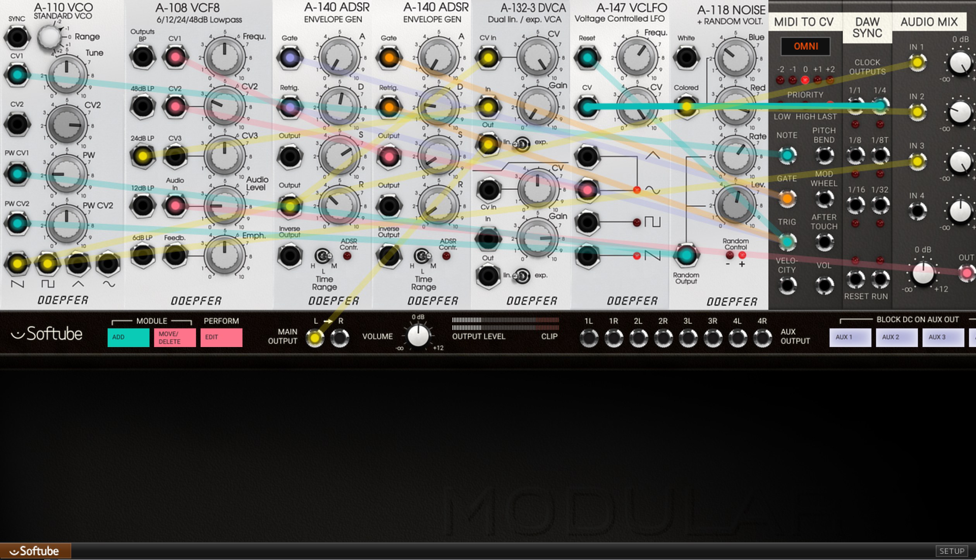Click the MIDI to CV NOTE jack

point(787,155)
